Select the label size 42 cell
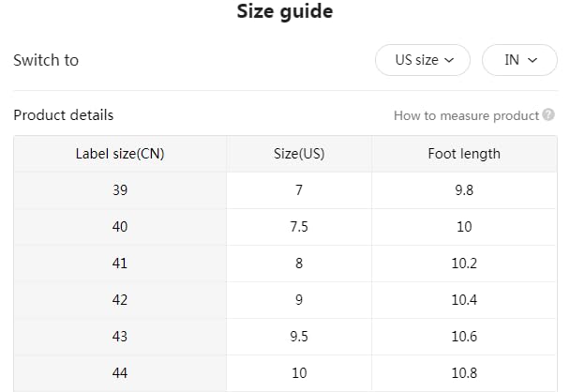This screenshot has height=392, width=570. (x=120, y=300)
